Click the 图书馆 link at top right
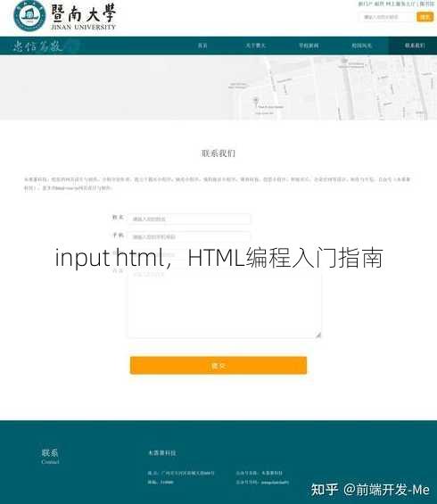This screenshot has width=437, height=504. pos(427,4)
